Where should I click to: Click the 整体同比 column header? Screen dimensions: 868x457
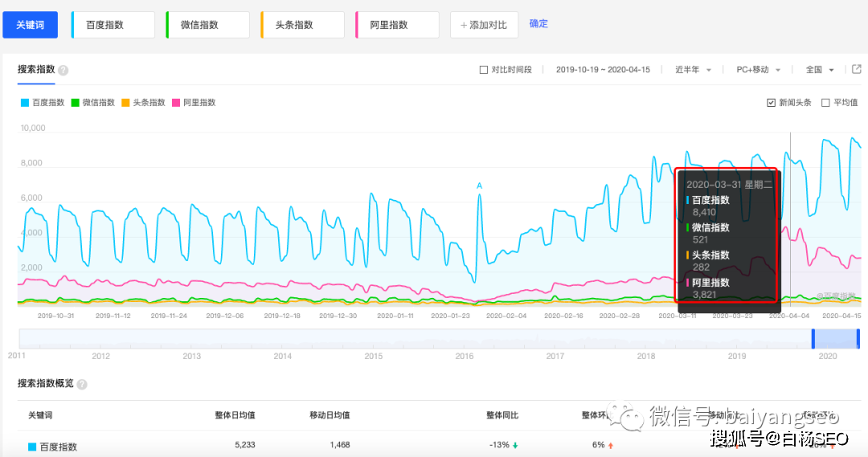tap(502, 415)
